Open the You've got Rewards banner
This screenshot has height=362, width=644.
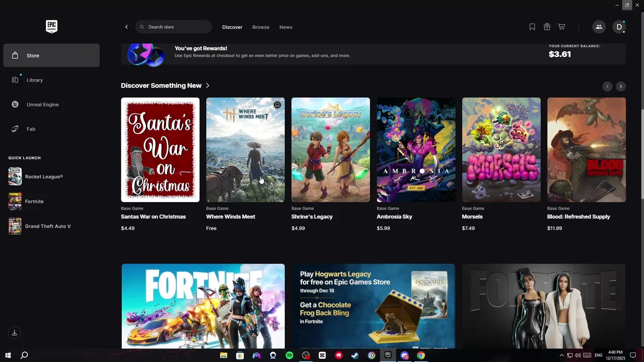tap(373, 54)
